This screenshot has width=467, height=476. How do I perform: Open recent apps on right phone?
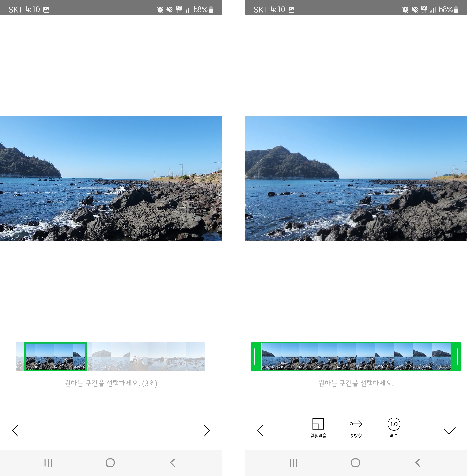pos(293,462)
